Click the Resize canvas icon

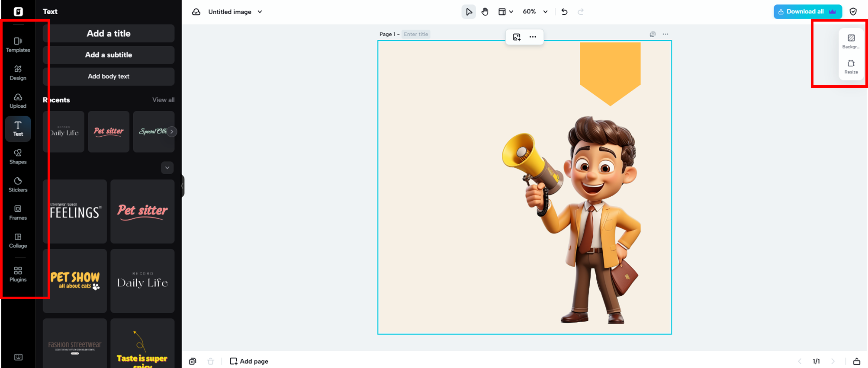[x=851, y=66]
